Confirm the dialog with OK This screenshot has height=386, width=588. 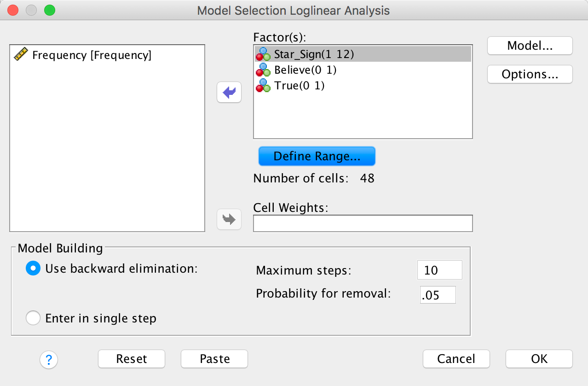(539, 359)
